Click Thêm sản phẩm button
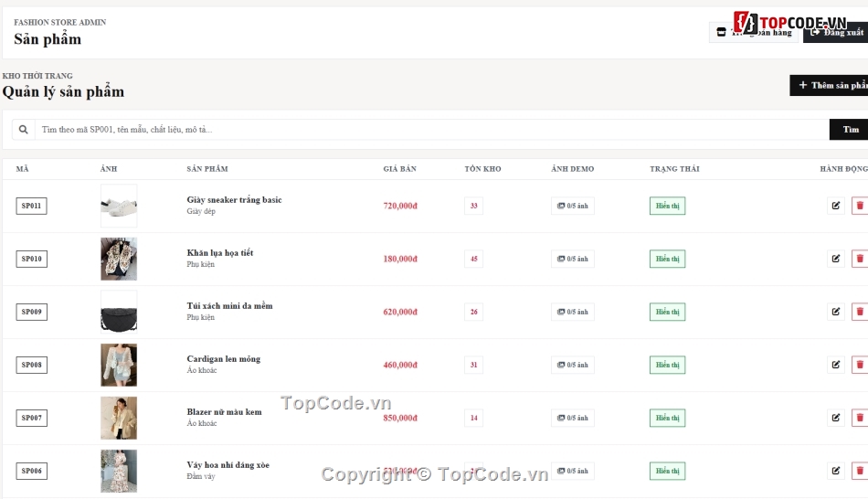Image resolution: width=868 pixels, height=499 pixels. (x=830, y=85)
